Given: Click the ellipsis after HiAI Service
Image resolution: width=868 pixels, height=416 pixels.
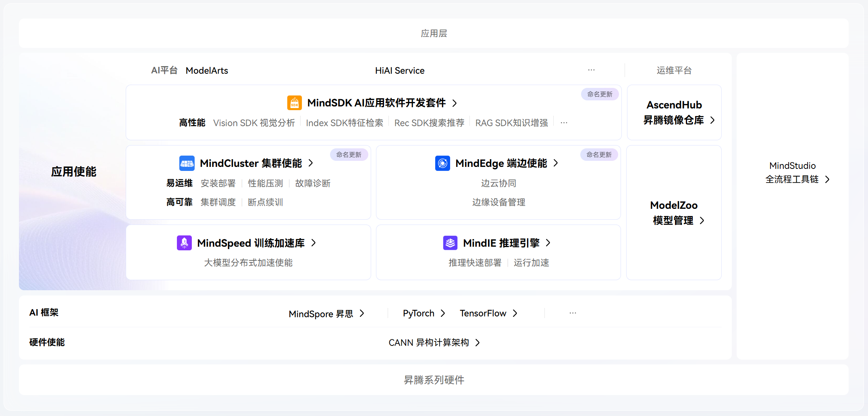Looking at the screenshot, I should pos(591,70).
